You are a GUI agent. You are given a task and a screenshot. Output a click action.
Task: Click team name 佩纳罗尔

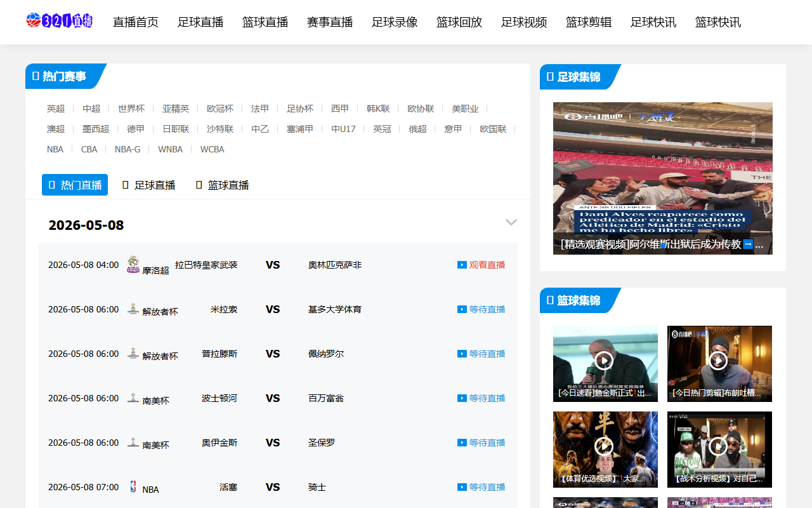click(326, 354)
